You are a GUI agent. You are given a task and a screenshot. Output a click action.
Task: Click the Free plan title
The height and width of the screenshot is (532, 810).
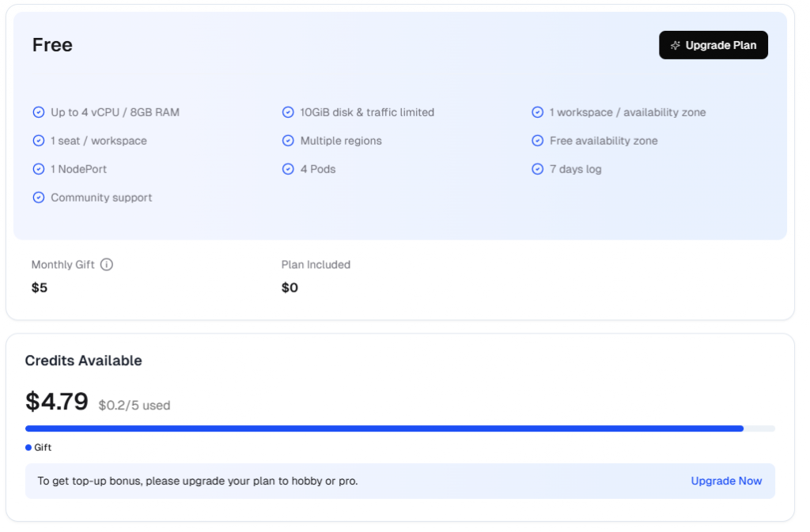pos(52,45)
